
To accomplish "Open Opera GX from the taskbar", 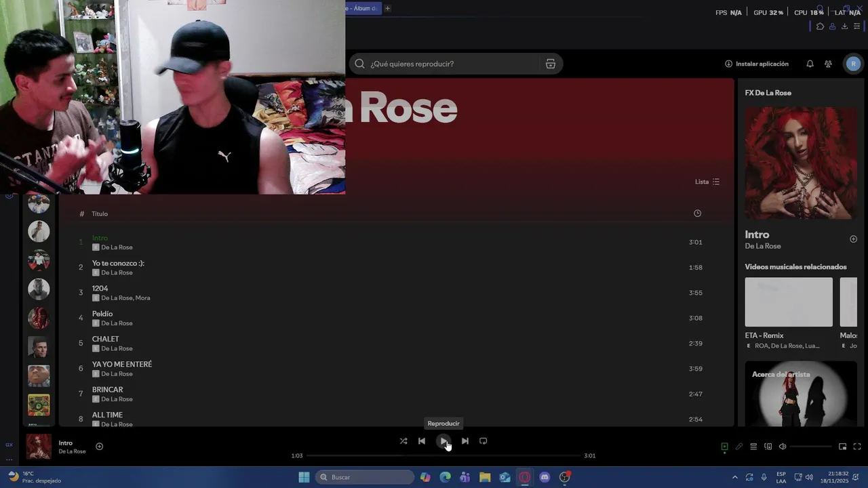I will [525, 477].
